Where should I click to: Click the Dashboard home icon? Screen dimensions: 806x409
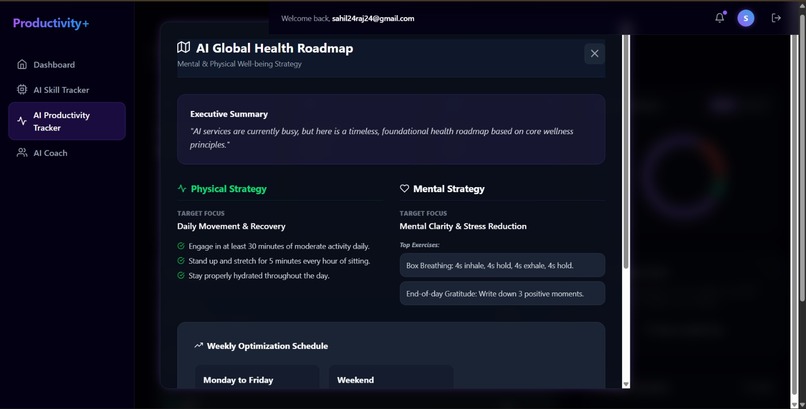22,64
